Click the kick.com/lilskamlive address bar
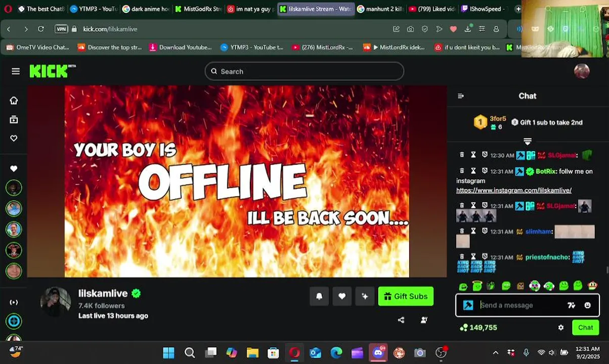This screenshot has height=364, width=609. [x=110, y=29]
